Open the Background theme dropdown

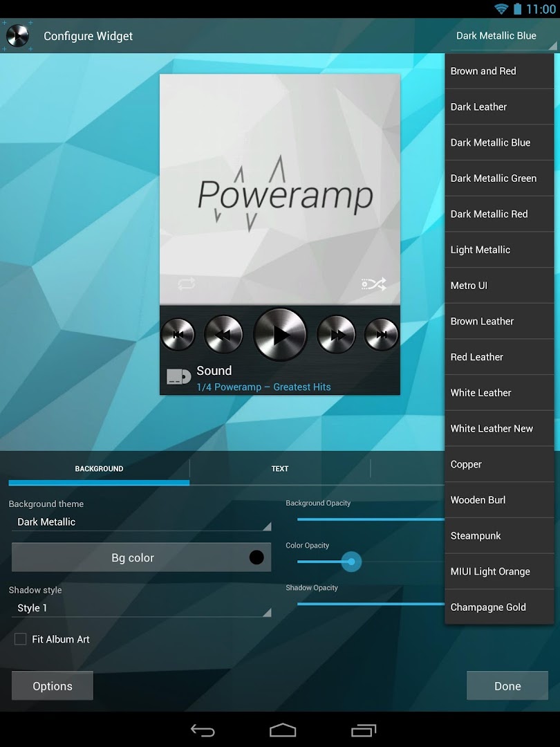tap(141, 522)
